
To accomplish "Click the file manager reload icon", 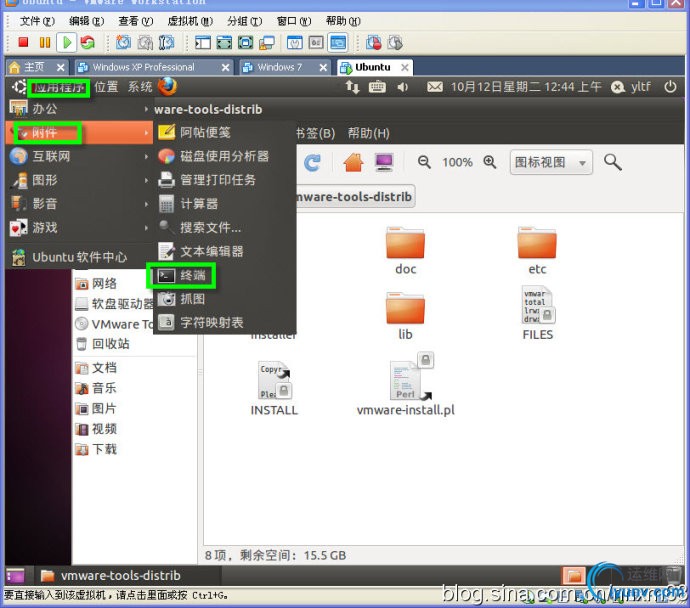I will point(312,163).
